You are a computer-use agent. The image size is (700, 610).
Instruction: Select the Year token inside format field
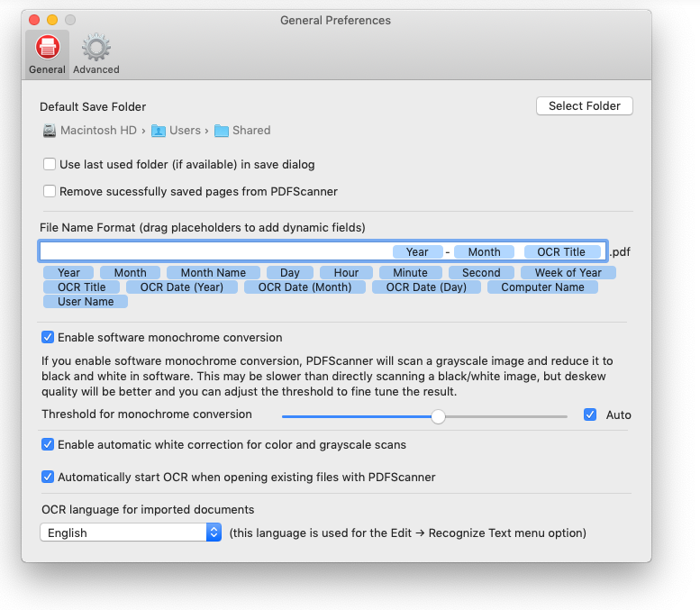[417, 252]
